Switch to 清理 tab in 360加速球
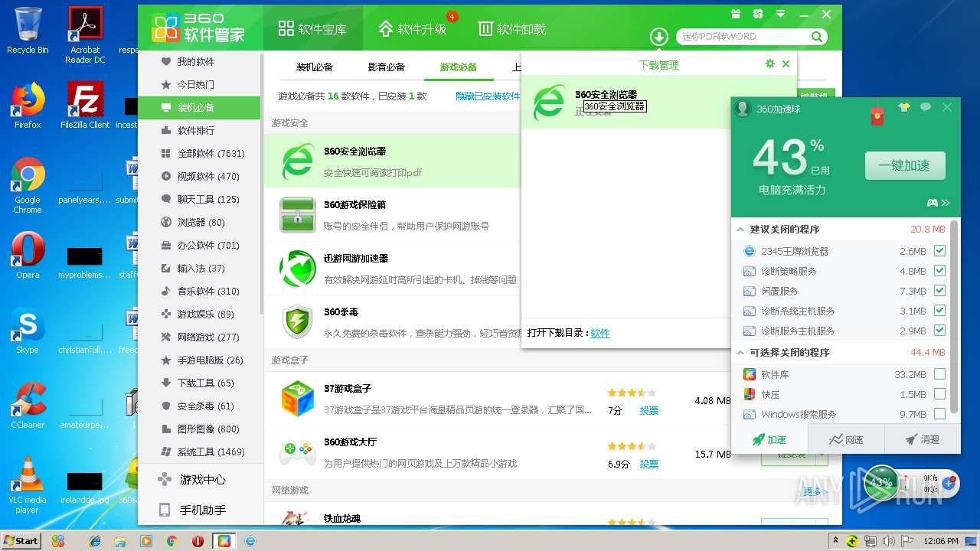980x551 pixels. pos(922,439)
